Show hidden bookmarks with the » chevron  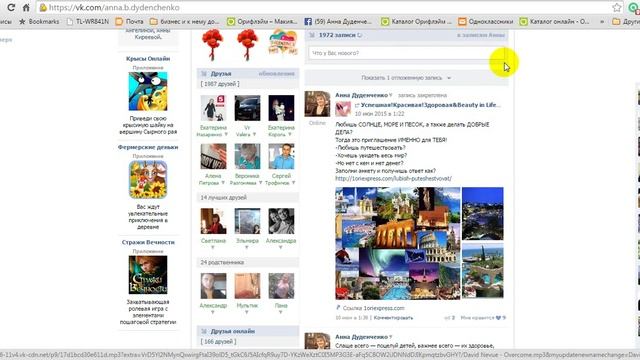click(602, 21)
